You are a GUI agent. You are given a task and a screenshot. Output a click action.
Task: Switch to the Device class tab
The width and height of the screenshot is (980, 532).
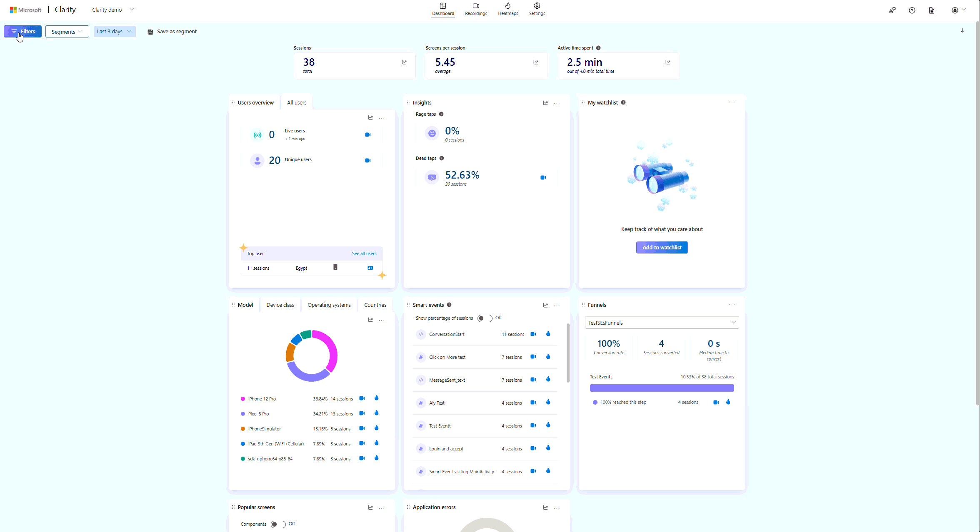tap(280, 305)
